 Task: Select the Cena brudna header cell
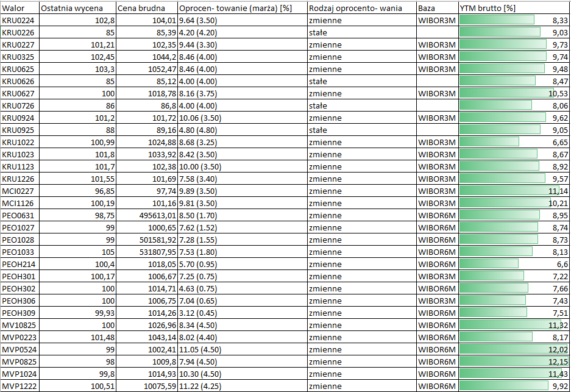[x=147, y=8]
